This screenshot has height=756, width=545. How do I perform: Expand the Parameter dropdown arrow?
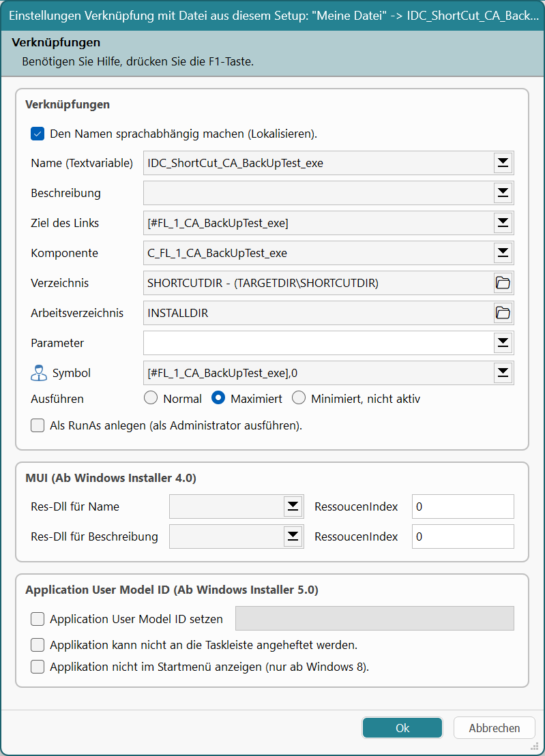(503, 343)
